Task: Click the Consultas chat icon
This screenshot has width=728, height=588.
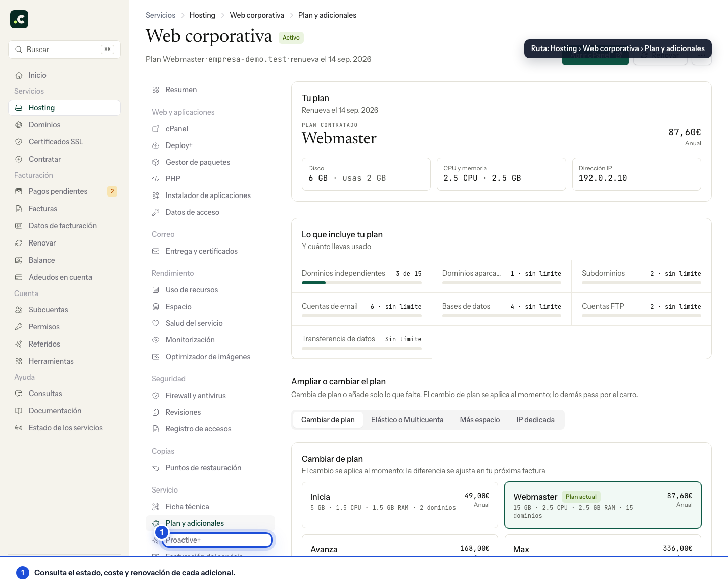Action: point(19,394)
